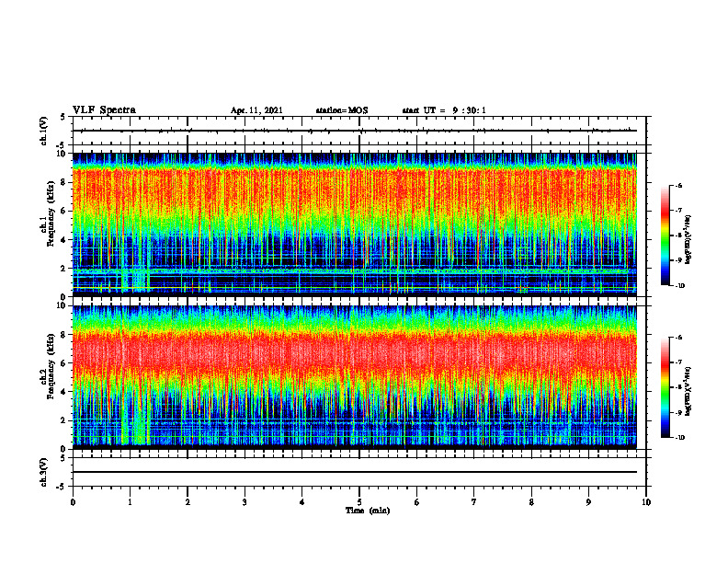Click the "ch.1(V)" waveform axis label

pyautogui.click(x=43, y=131)
